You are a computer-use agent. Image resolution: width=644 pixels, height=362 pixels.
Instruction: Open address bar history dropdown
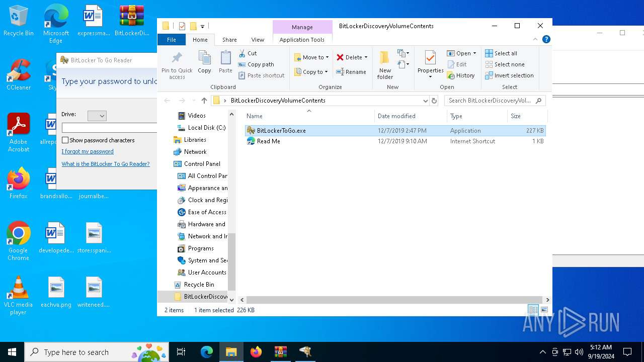425,101
